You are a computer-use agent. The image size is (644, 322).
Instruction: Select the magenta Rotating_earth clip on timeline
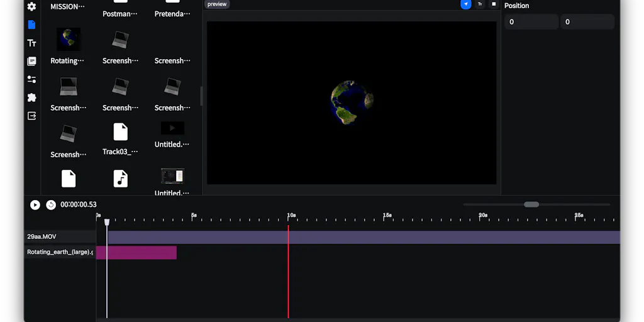pos(136,253)
